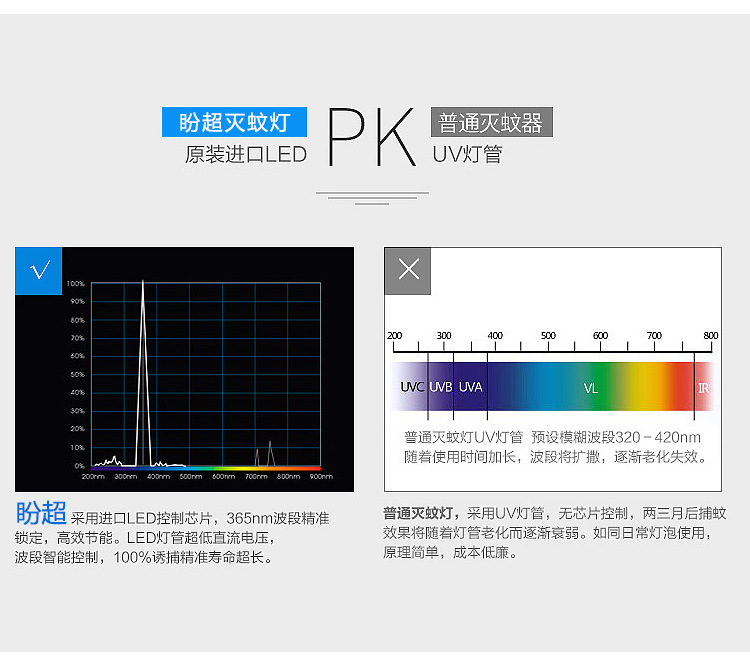The width and height of the screenshot is (750, 660).
Task: Click the 锁定，高效节能 description line
Action: pos(145,538)
